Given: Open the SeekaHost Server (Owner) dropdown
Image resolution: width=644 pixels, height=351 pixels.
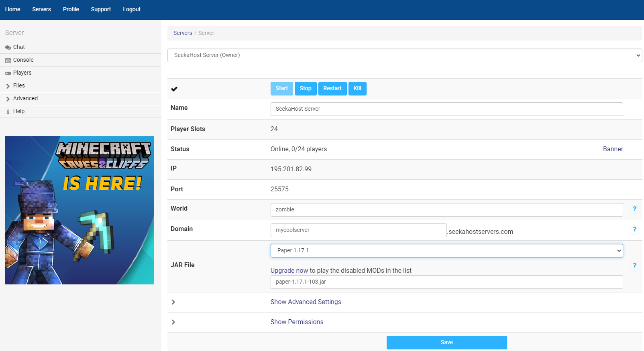Looking at the screenshot, I should point(405,55).
